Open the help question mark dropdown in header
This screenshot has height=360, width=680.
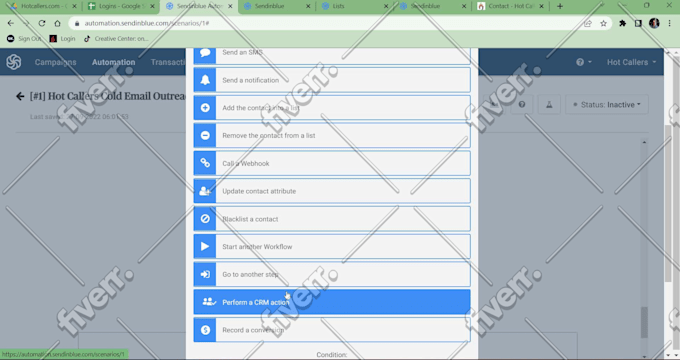coord(583,62)
